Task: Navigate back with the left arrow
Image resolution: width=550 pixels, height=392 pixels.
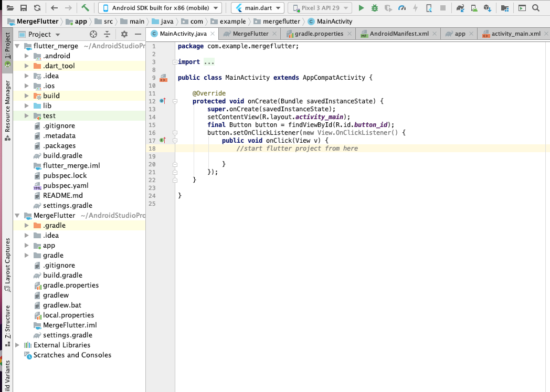Action: pyautogui.click(x=54, y=8)
